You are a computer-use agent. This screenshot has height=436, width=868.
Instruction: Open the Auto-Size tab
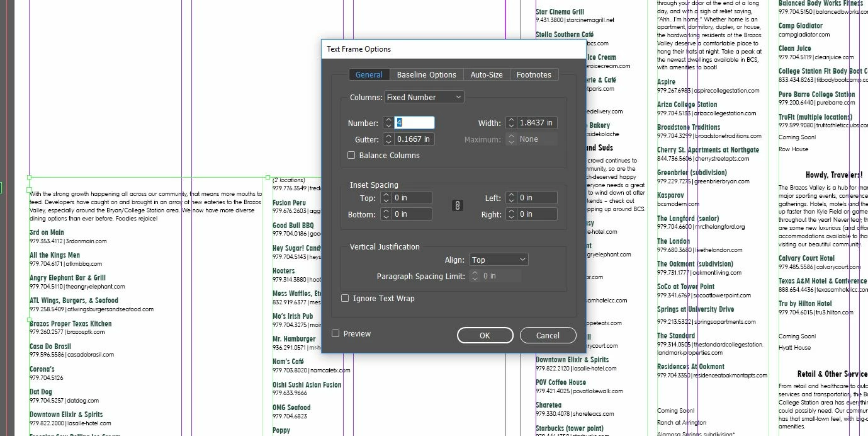(x=487, y=74)
